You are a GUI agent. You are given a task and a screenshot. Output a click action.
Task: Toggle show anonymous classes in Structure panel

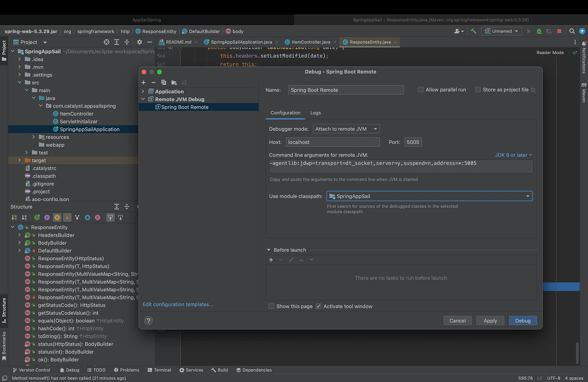pyautogui.click(x=87, y=217)
